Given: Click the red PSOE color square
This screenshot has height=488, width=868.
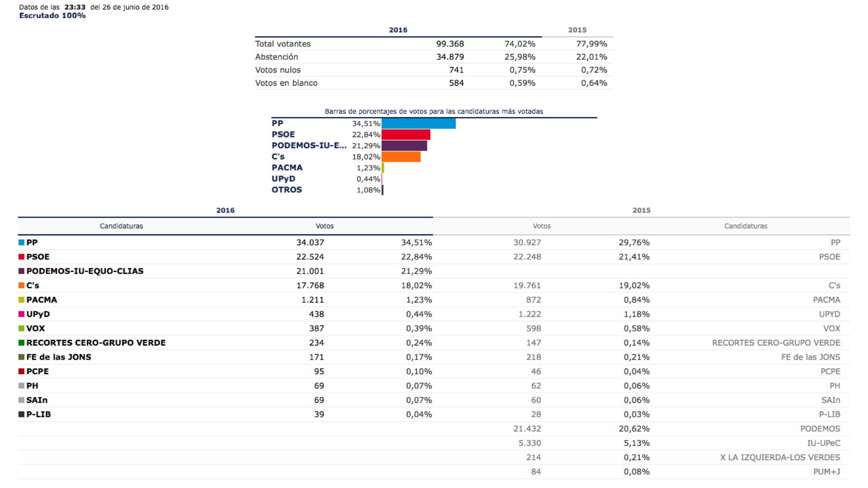Looking at the screenshot, I should (x=21, y=257).
